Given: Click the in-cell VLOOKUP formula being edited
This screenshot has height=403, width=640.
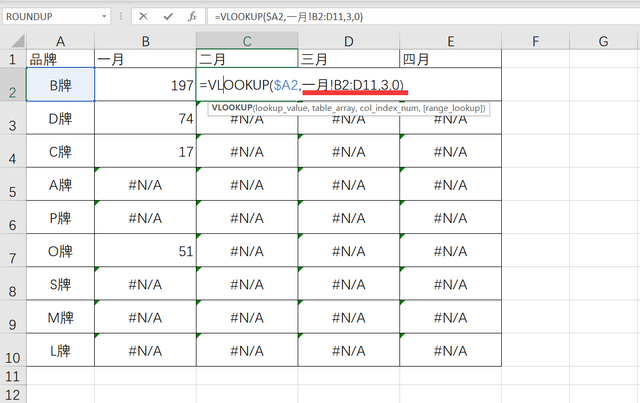Looking at the screenshot, I should pyautogui.click(x=301, y=85).
